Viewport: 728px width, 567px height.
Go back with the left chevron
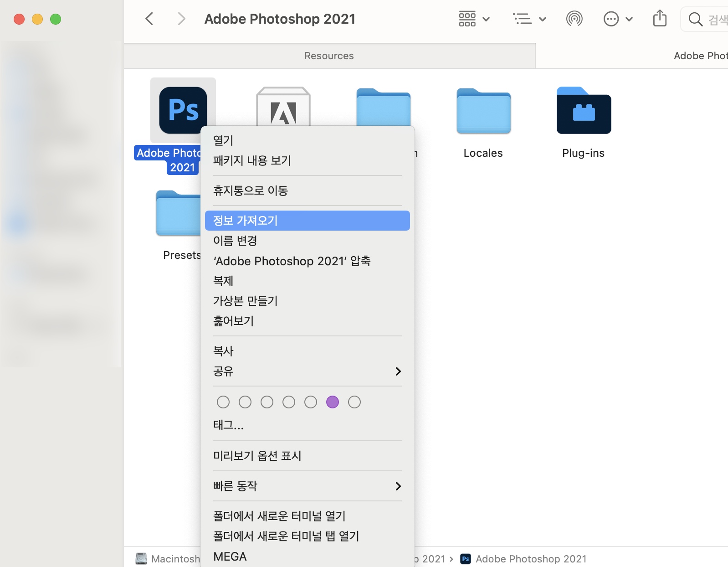coord(149,19)
